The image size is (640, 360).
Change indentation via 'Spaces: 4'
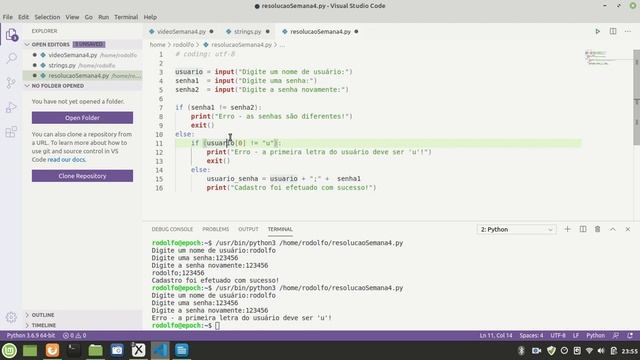pos(531,336)
